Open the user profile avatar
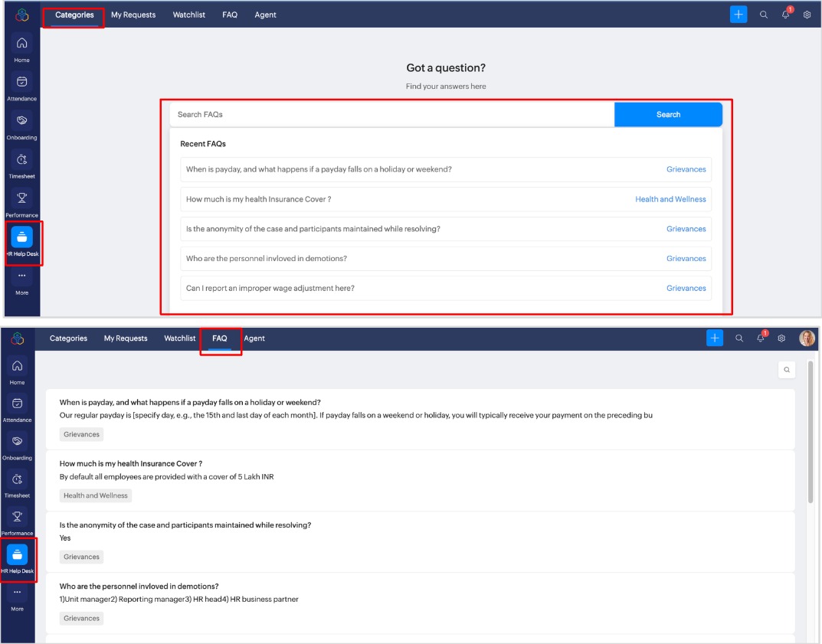This screenshot has height=644, width=822. pos(807,338)
